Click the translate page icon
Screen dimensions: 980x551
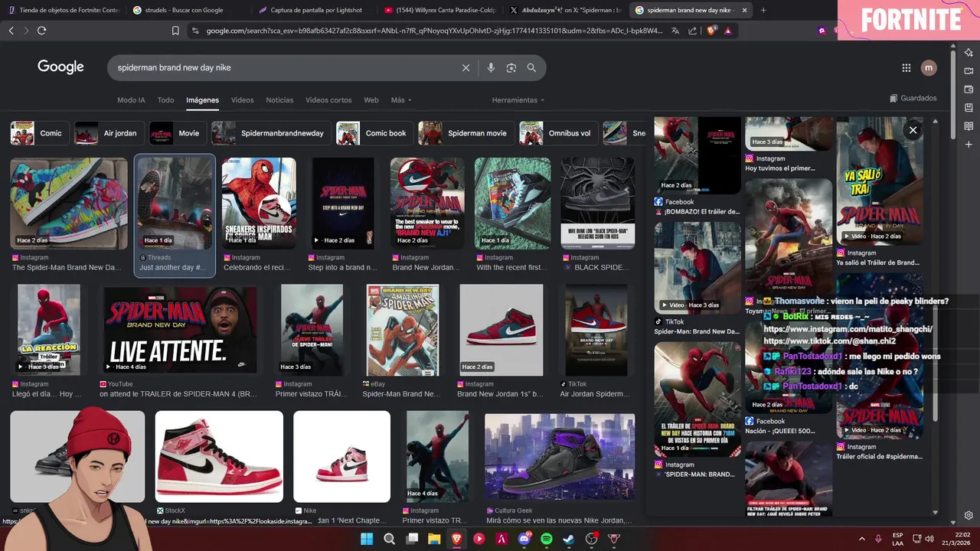(675, 31)
